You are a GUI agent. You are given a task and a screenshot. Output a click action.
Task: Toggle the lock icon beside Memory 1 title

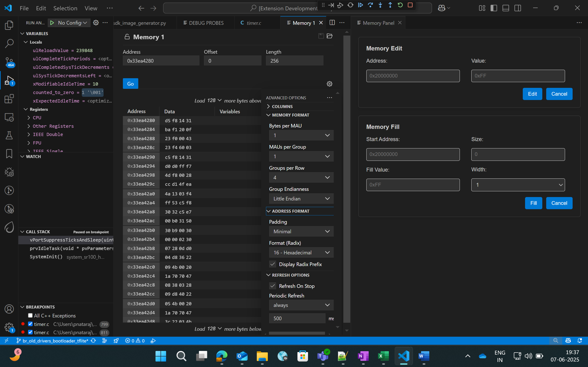click(x=127, y=37)
